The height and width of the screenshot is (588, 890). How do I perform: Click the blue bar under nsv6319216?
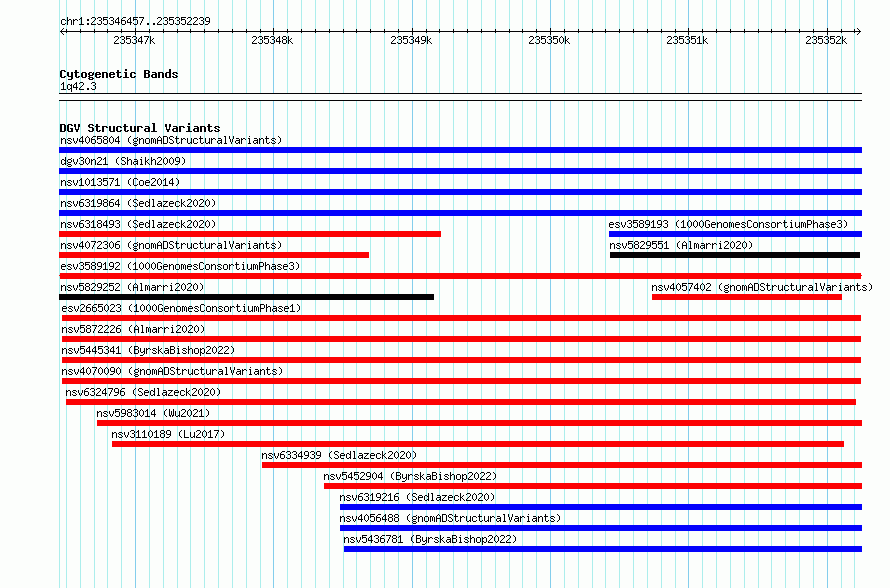pyautogui.click(x=601, y=507)
